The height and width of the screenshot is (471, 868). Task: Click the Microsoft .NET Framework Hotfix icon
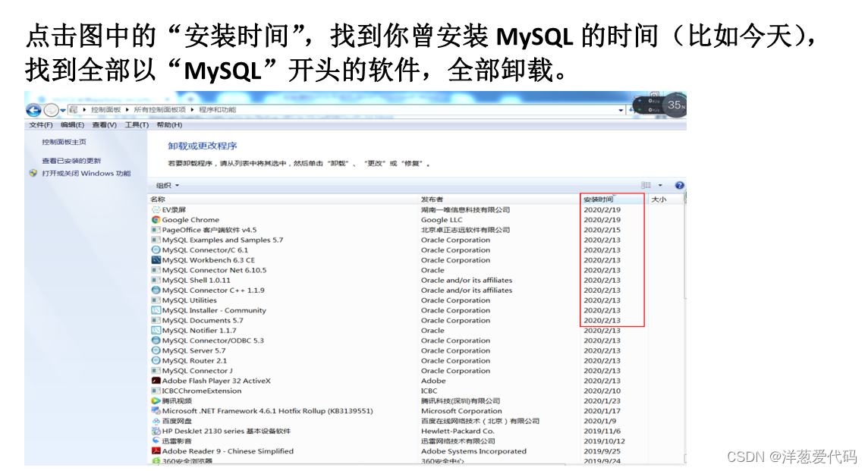pyautogui.click(x=156, y=411)
